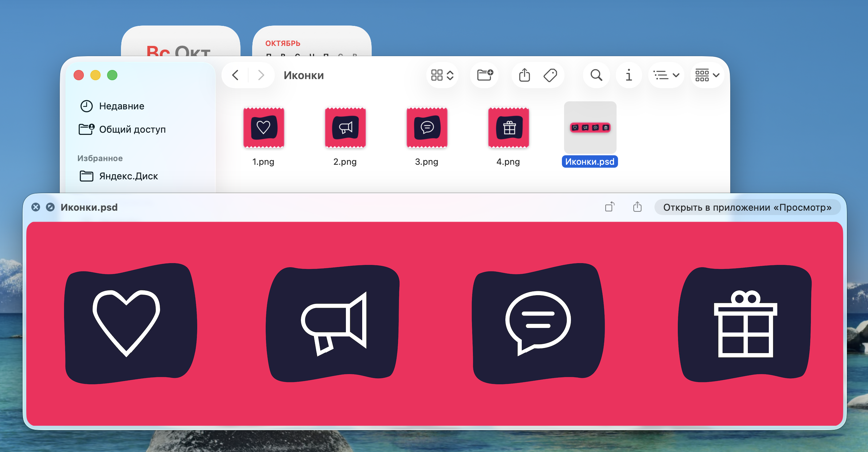Screen dimensions: 868x452
Task: Open the grouping options dropdown
Action: click(707, 75)
